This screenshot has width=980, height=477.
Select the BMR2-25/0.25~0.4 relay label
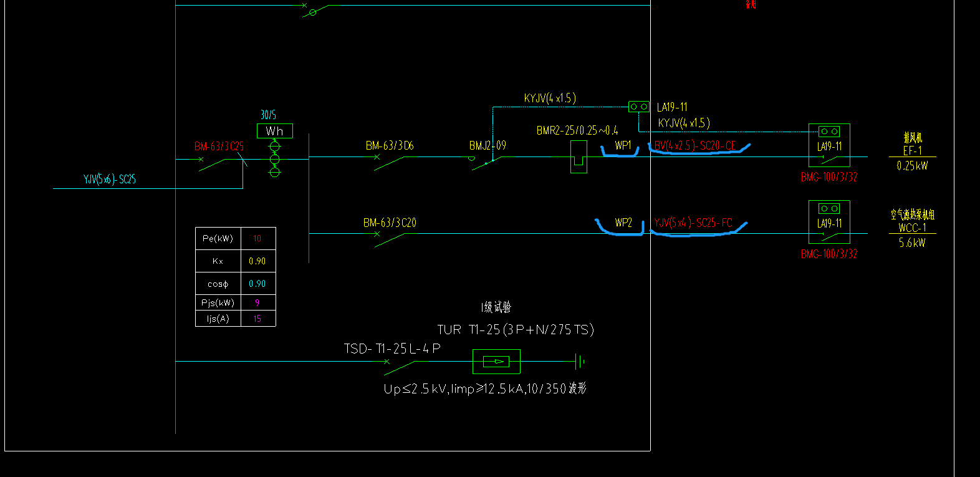577,130
